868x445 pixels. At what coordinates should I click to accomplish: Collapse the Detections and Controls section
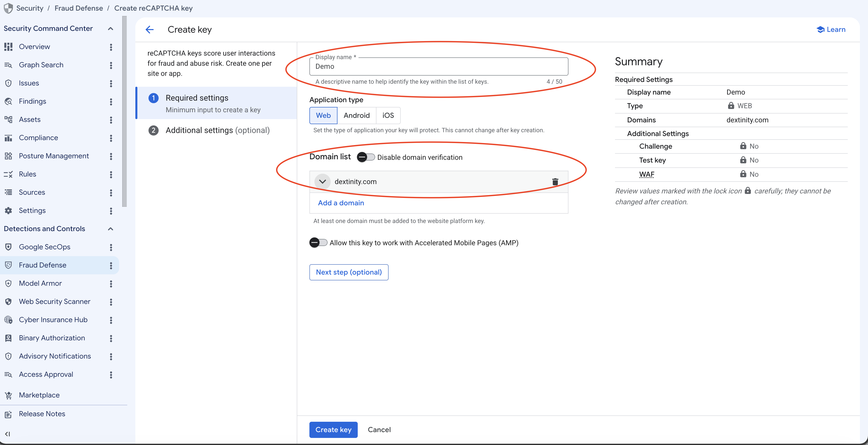coord(110,229)
